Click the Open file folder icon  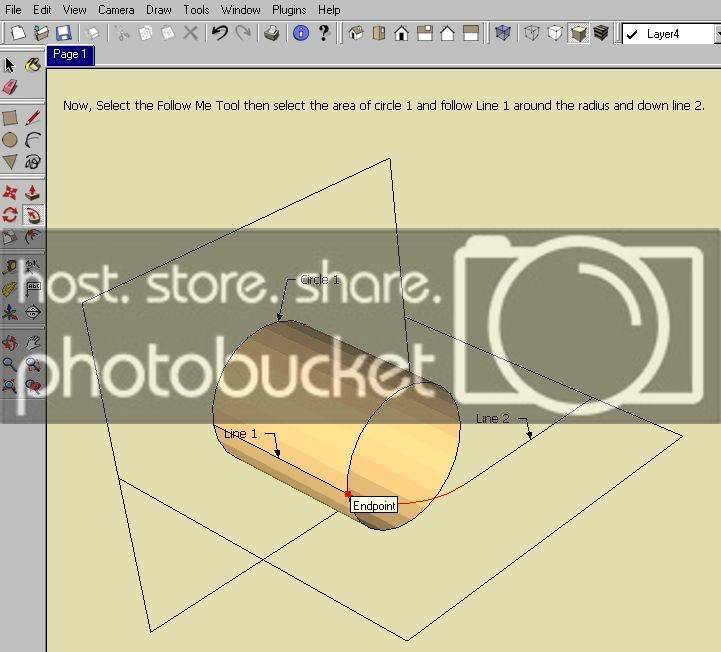(40, 33)
